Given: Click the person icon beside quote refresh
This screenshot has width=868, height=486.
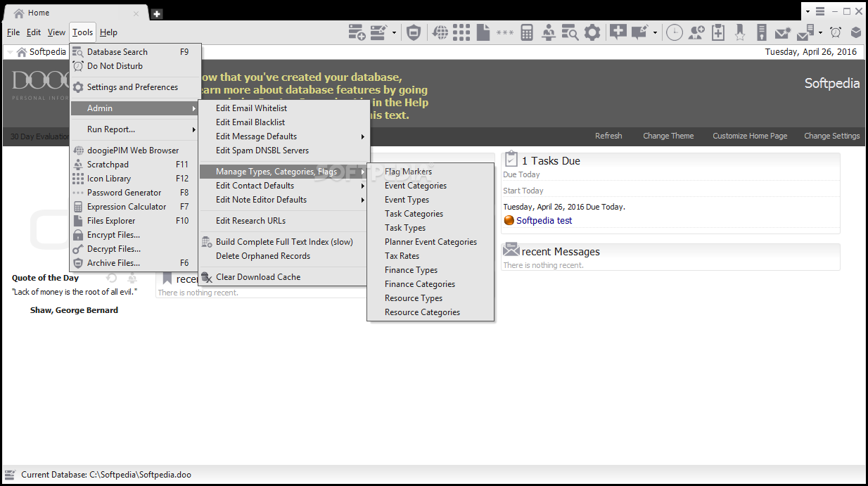Looking at the screenshot, I should [132, 278].
